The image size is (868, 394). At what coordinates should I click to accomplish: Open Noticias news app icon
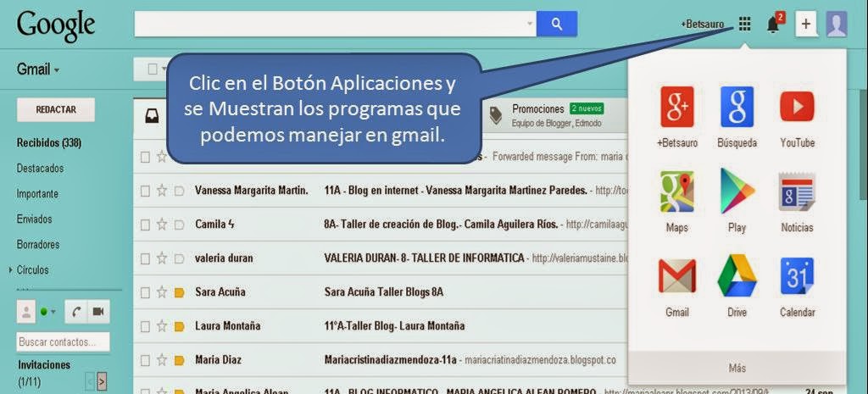click(797, 191)
